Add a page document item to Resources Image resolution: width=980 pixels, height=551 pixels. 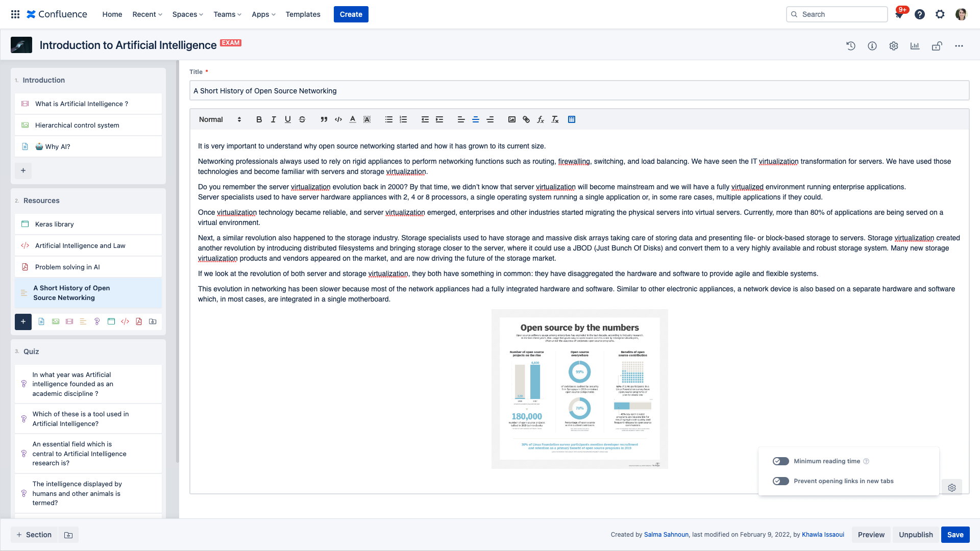point(41,321)
